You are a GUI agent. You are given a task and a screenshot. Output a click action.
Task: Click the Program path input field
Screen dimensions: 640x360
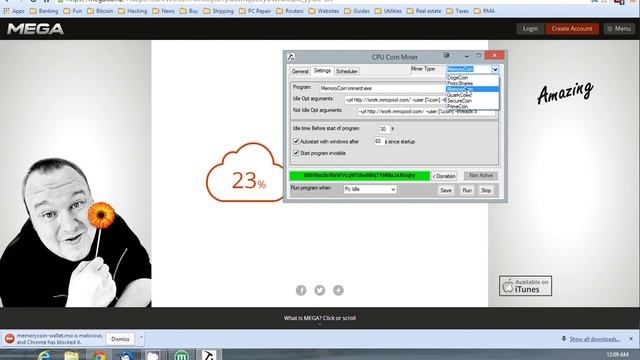click(383, 88)
